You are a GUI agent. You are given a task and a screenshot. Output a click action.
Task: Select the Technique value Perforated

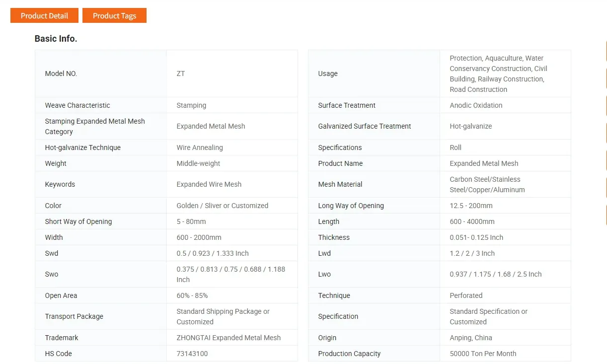(465, 295)
